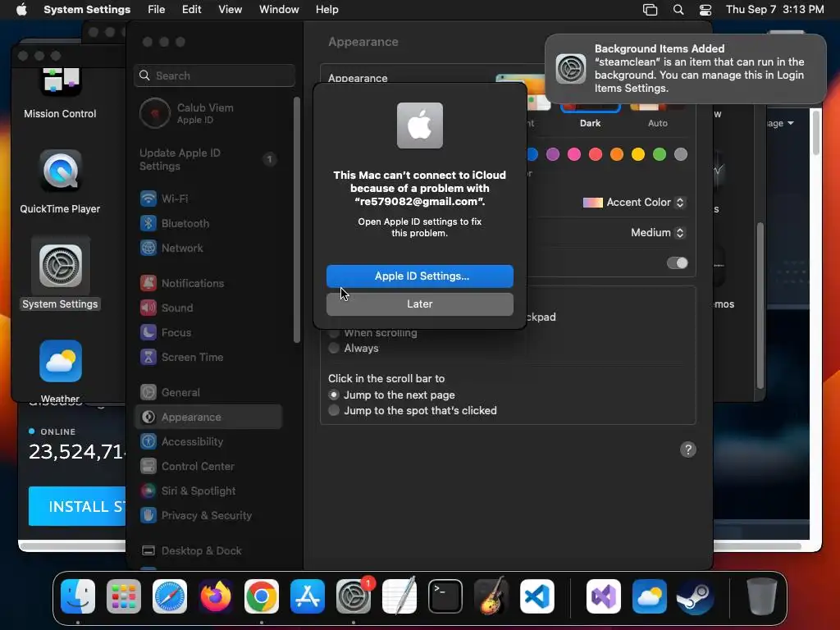Launch Terminal from the Dock
Screen dimensions: 840x630
coord(445,596)
